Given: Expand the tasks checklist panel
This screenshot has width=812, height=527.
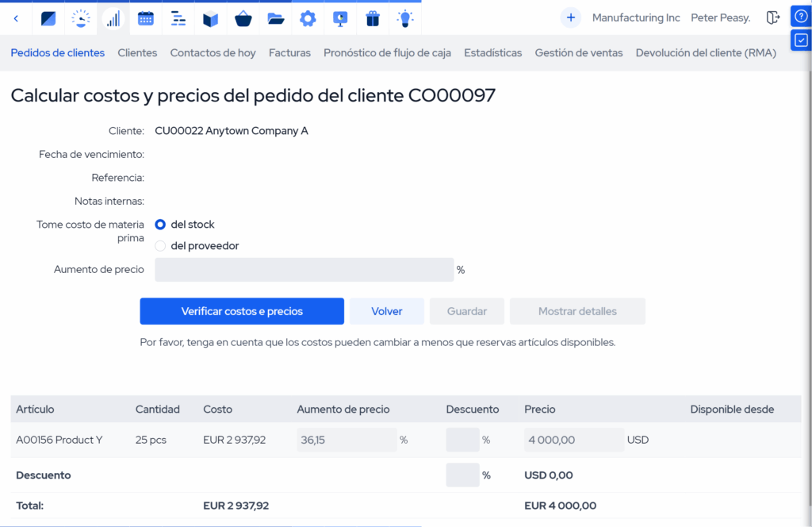Looking at the screenshot, I should (800, 40).
